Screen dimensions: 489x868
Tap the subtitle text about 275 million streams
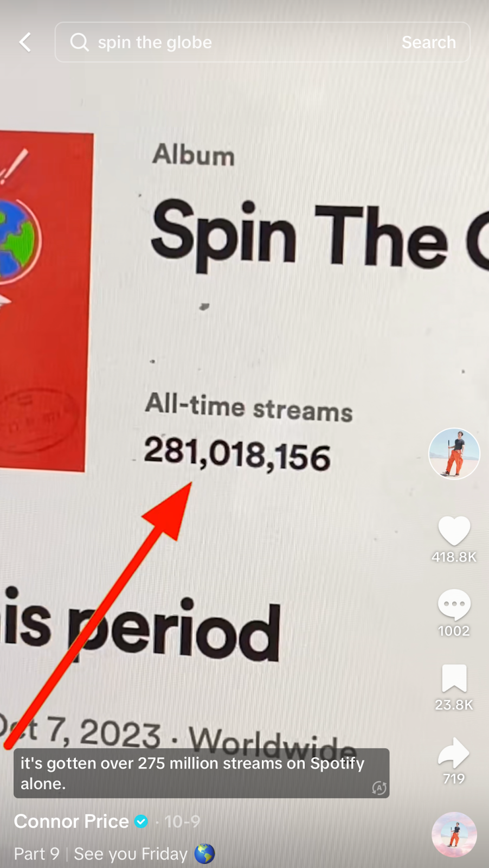[x=192, y=773]
